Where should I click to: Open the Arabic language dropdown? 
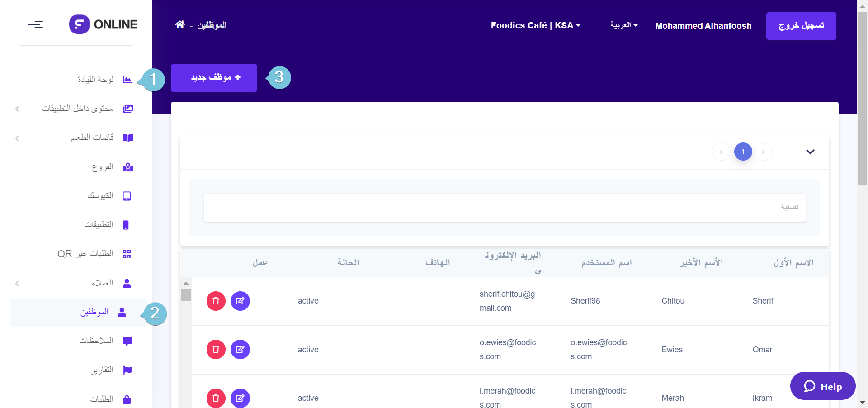[623, 25]
